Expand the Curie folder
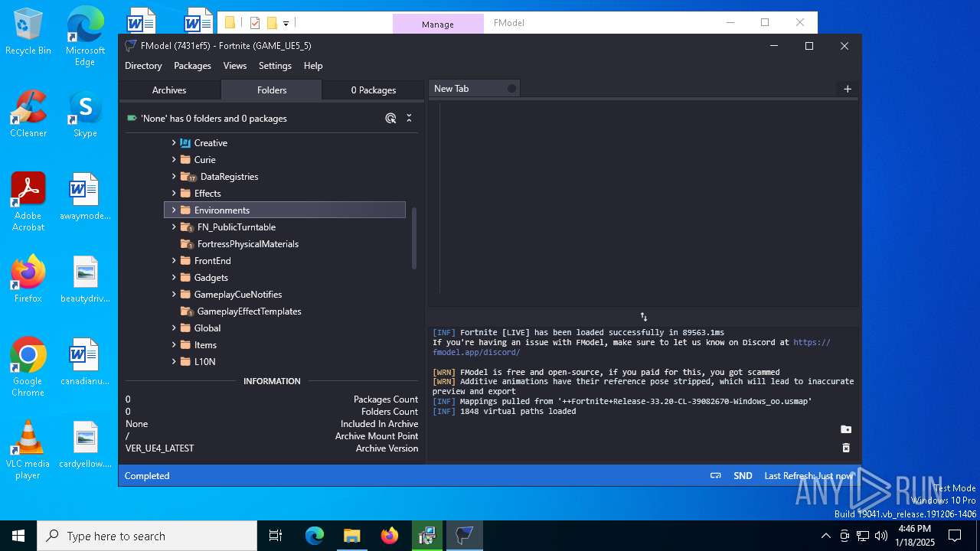980x551 pixels. click(x=174, y=159)
